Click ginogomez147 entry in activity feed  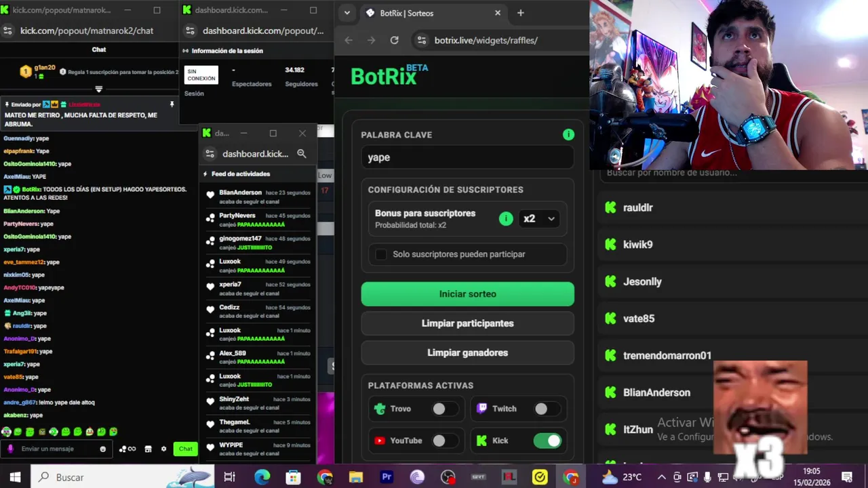tap(258, 243)
